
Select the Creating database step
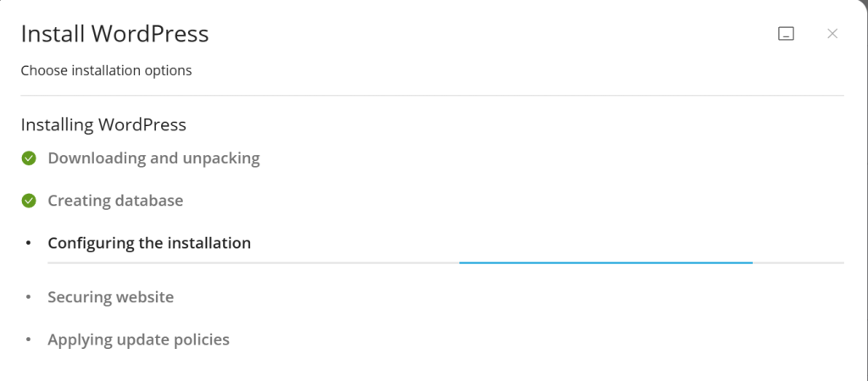coord(115,201)
